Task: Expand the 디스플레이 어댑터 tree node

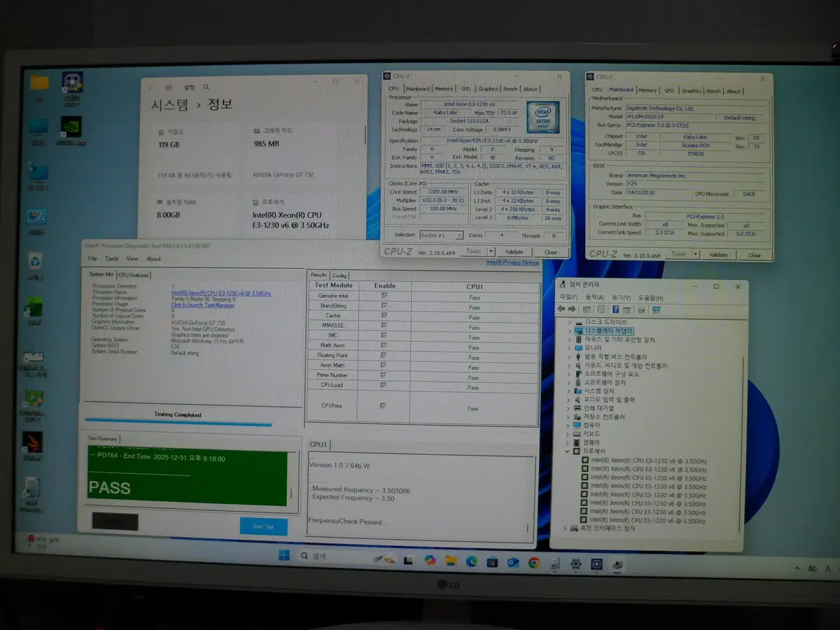Action: click(570, 331)
